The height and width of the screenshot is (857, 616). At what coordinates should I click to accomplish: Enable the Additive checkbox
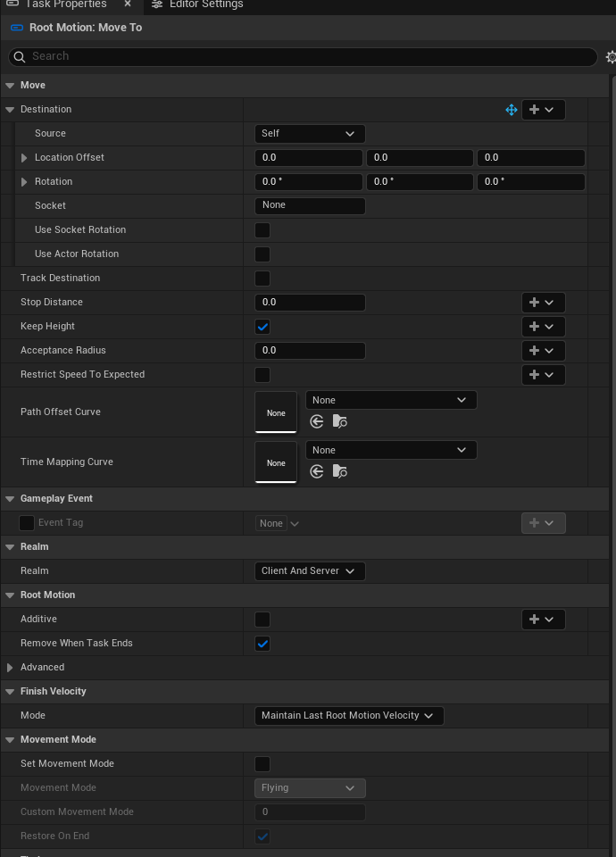(262, 620)
